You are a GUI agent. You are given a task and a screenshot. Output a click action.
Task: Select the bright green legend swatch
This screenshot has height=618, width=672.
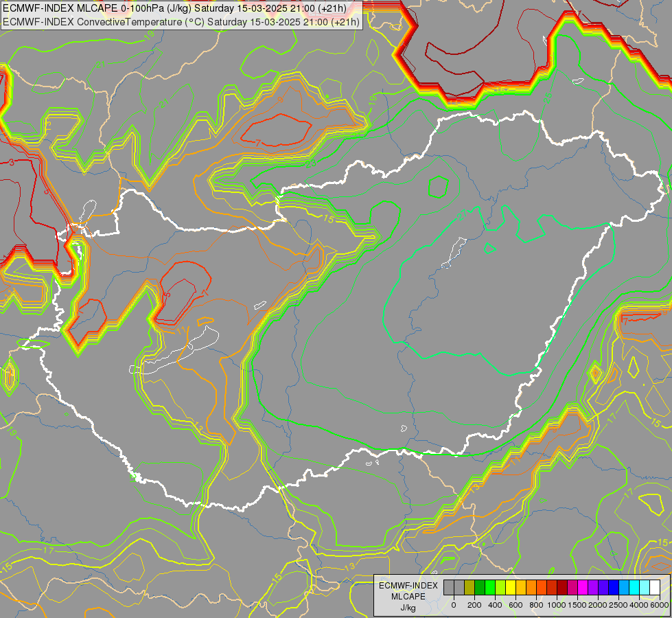tap(490, 588)
